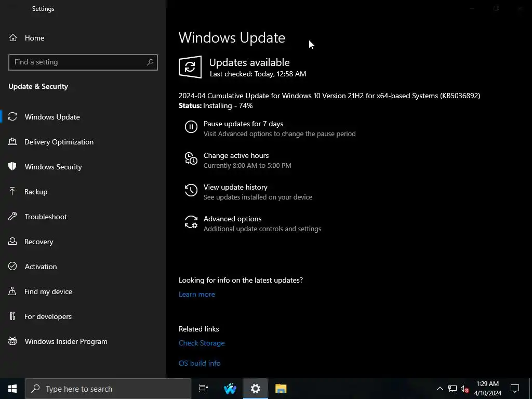Click the Learn more link
532x399 pixels.
pos(197,294)
